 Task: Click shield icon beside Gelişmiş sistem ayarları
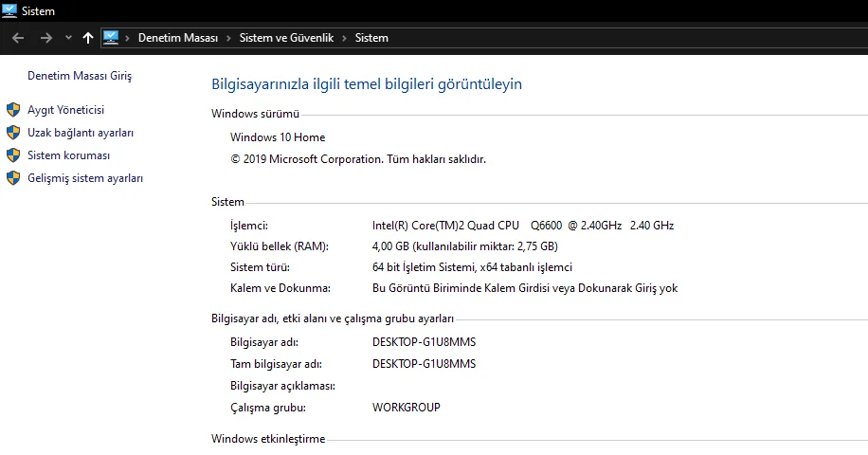pyautogui.click(x=13, y=178)
